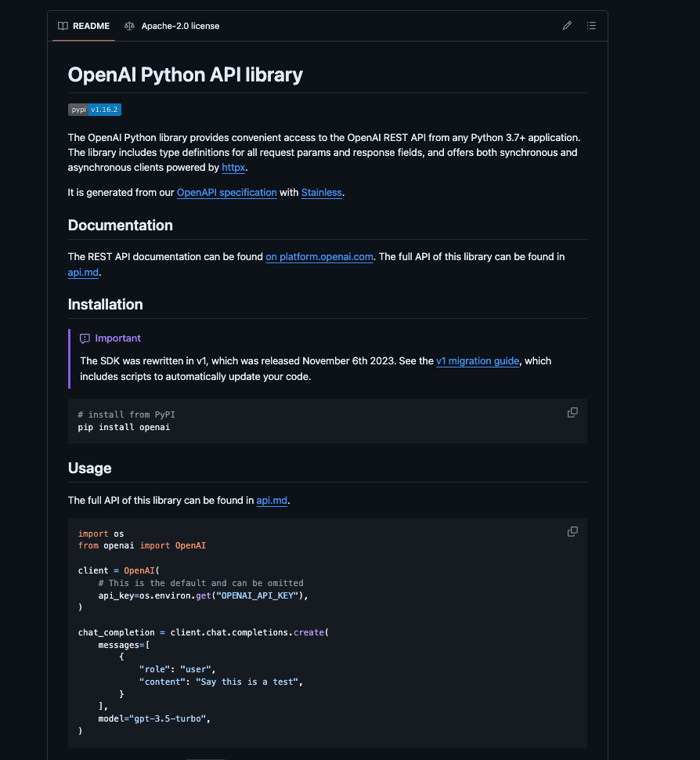The height and width of the screenshot is (760, 700).
Task: Visit the on platform.openai.com link
Action: click(x=319, y=257)
